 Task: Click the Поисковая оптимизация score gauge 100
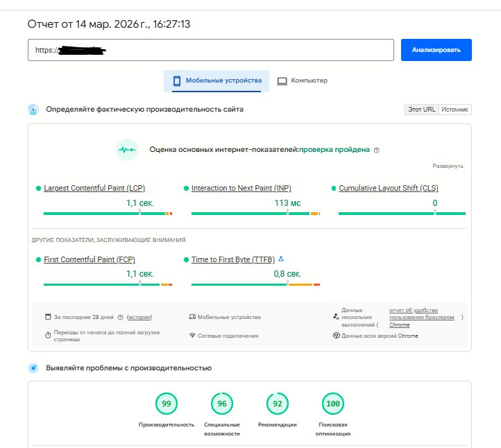pyautogui.click(x=333, y=404)
